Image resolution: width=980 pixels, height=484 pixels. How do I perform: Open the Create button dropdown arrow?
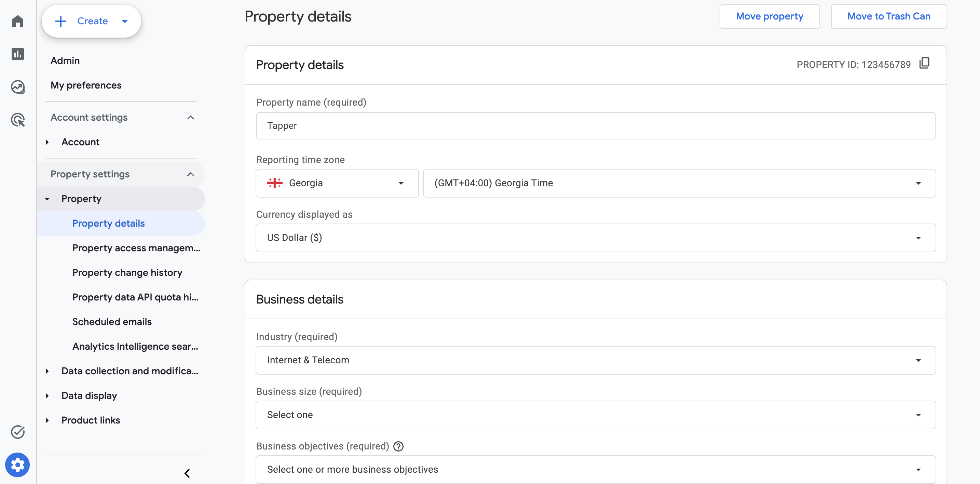click(x=125, y=21)
